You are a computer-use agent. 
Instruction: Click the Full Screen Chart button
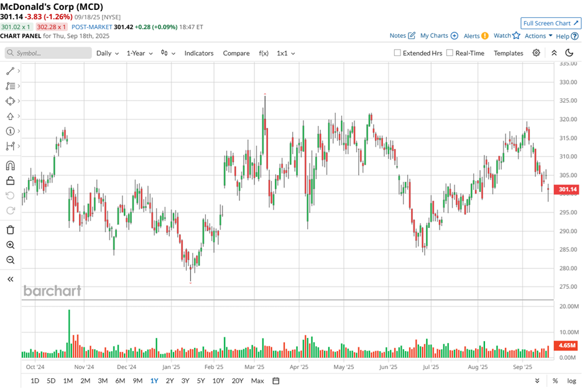click(550, 24)
